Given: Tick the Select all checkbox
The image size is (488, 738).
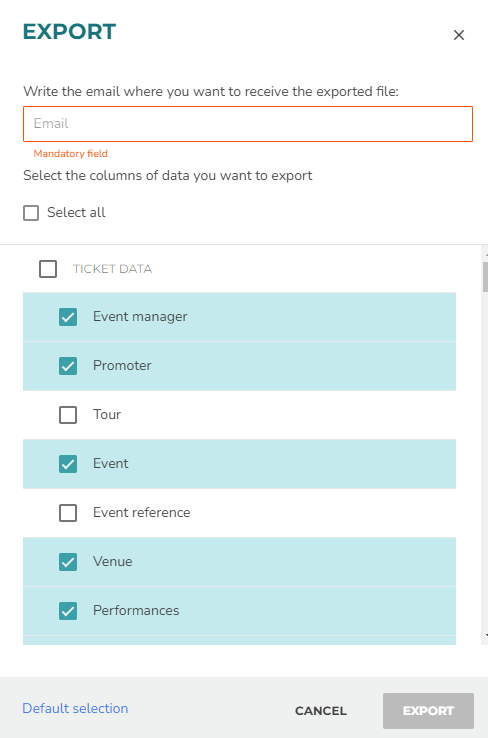Looking at the screenshot, I should (x=31, y=213).
